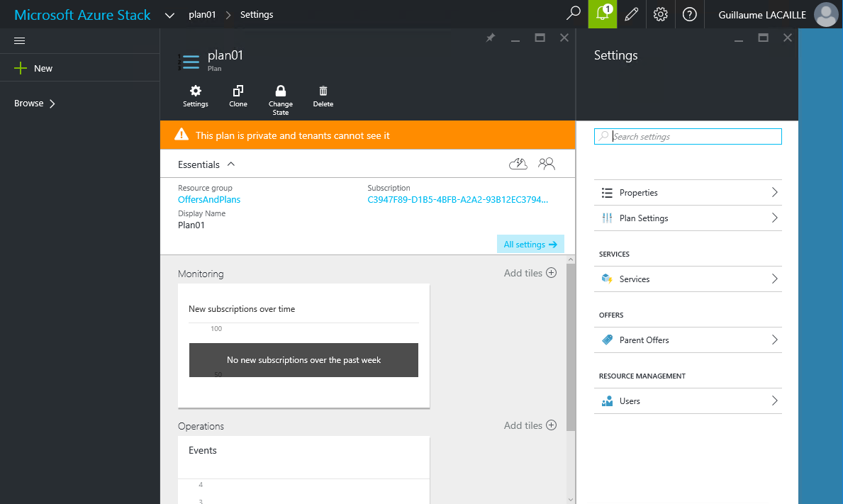Open the New subscriptions over time tile
The image size is (843, 504).
pyautogui.click(x=303, y=345)
